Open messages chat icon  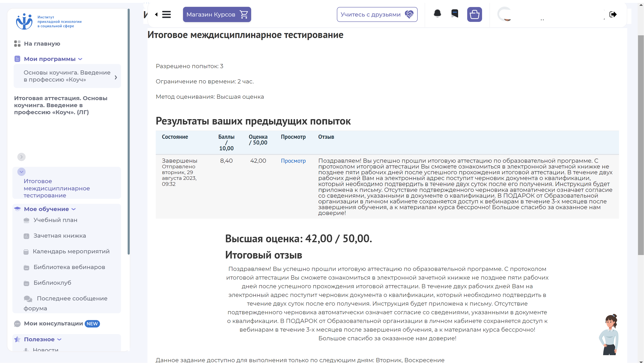455,13
